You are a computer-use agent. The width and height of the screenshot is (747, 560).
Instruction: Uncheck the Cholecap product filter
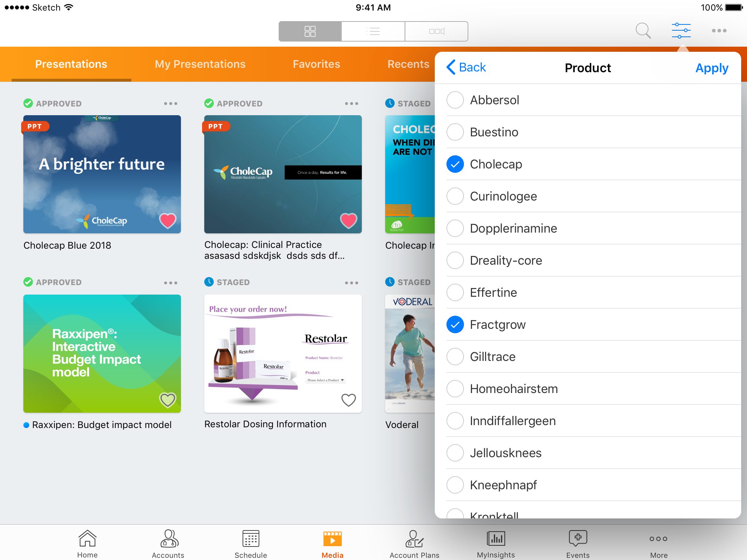pyautogui.click(x=455, y=164)
